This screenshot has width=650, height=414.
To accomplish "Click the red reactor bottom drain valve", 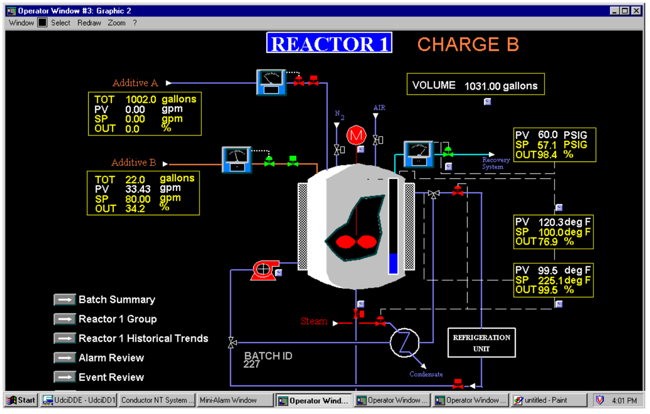I will tap(358, 314).
